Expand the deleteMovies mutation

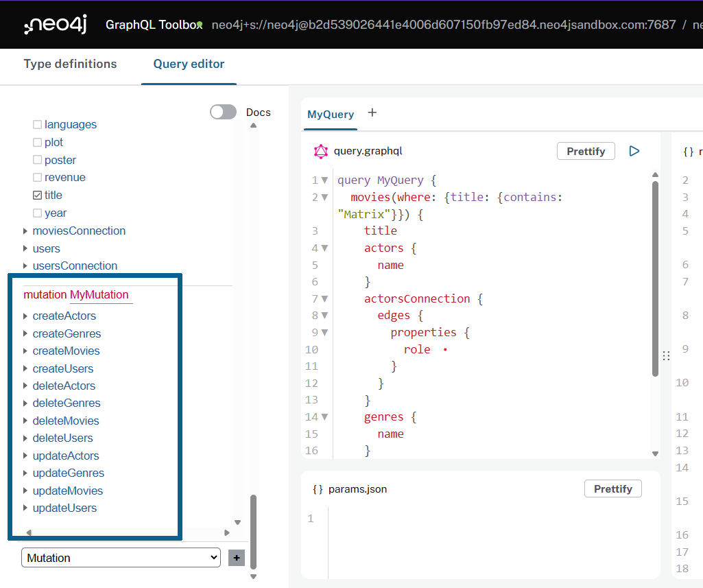click(x=25, y=421)
